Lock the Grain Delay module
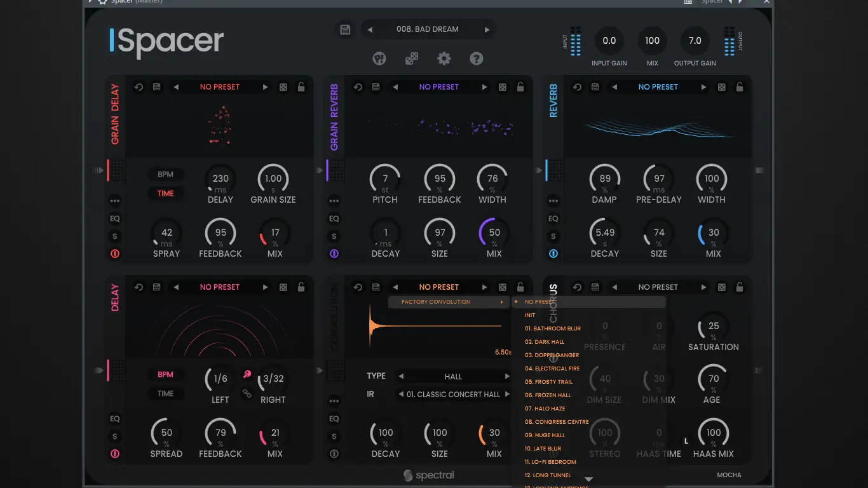Screen dimensions: 868x488 click(301, 87)
